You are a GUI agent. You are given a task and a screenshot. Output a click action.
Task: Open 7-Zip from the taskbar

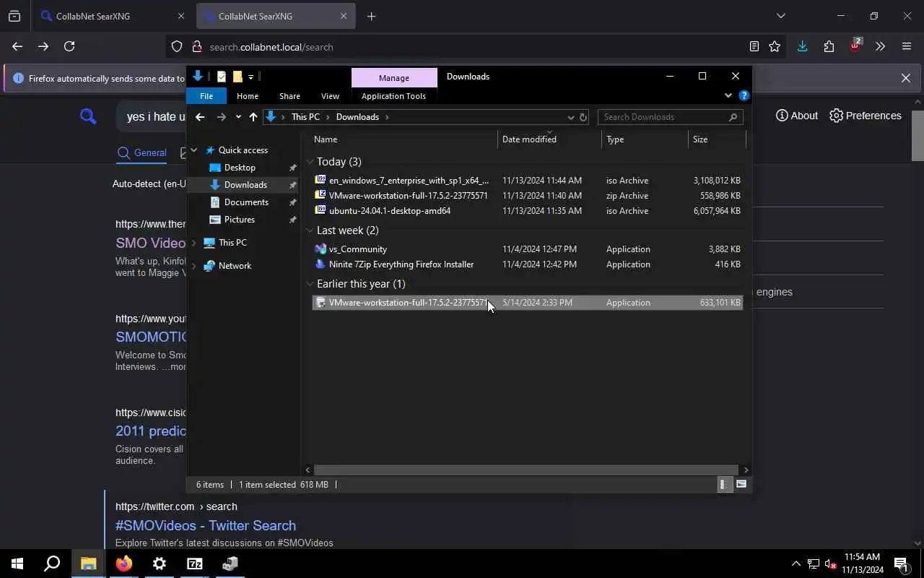195,564
